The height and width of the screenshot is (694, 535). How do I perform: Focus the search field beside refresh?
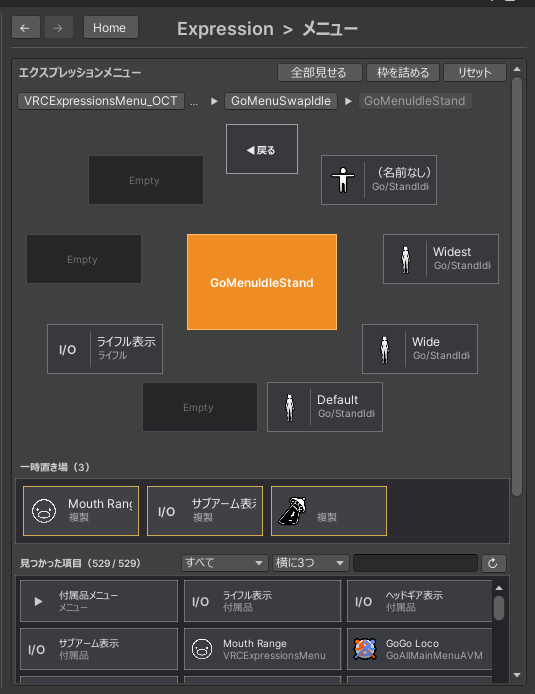(415, 563)
